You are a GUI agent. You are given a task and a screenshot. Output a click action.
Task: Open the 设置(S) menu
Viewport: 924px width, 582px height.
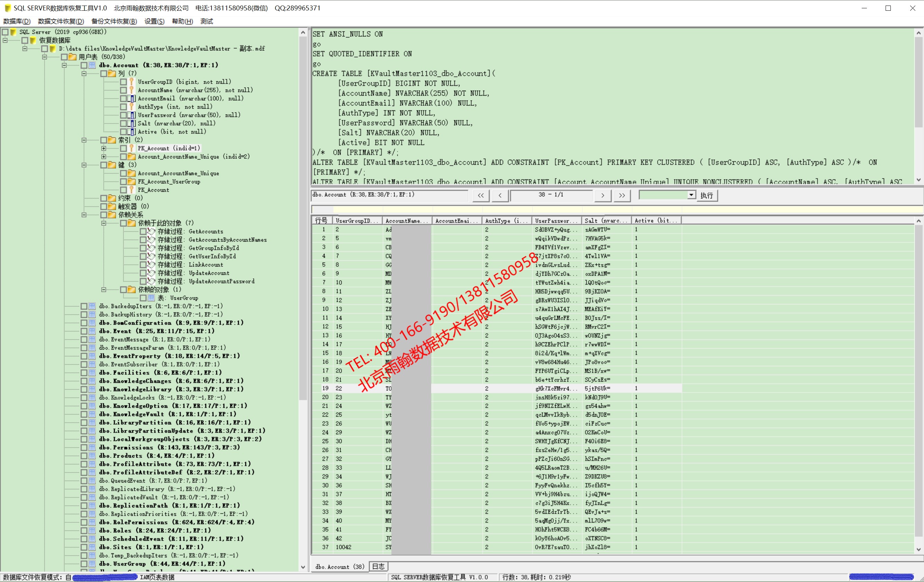(154, 21)
